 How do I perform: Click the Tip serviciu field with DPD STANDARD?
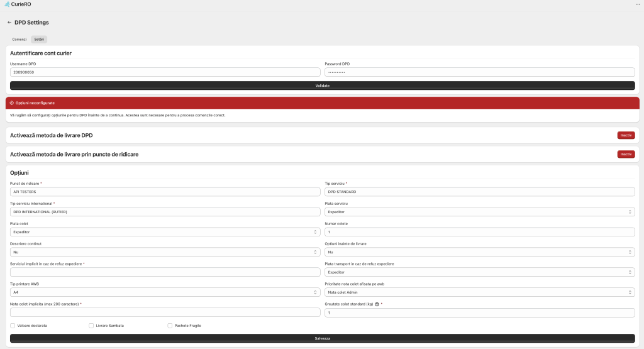[480, 192]
